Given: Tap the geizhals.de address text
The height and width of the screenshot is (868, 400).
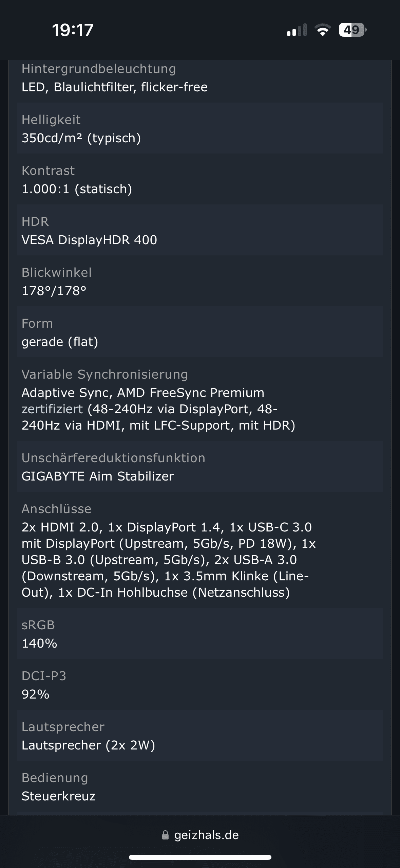Looking at the screenshot, I should (206, 835).
